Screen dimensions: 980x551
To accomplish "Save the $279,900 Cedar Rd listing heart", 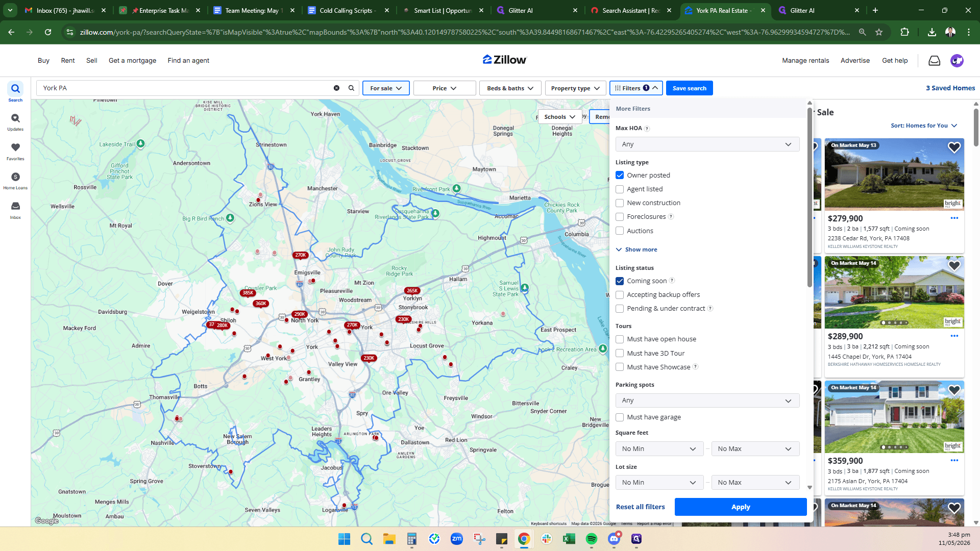I will coord(954,147).
